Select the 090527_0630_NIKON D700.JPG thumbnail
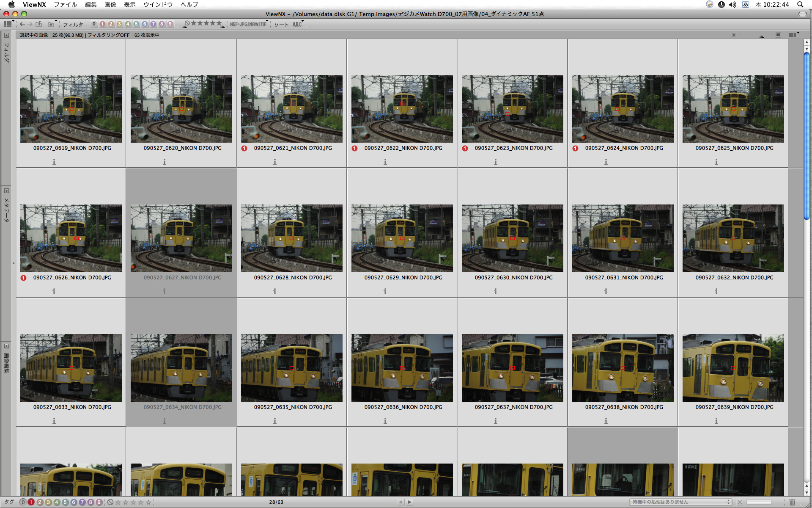The height and width of the screenshot is (508, 812). click(512, 238)
